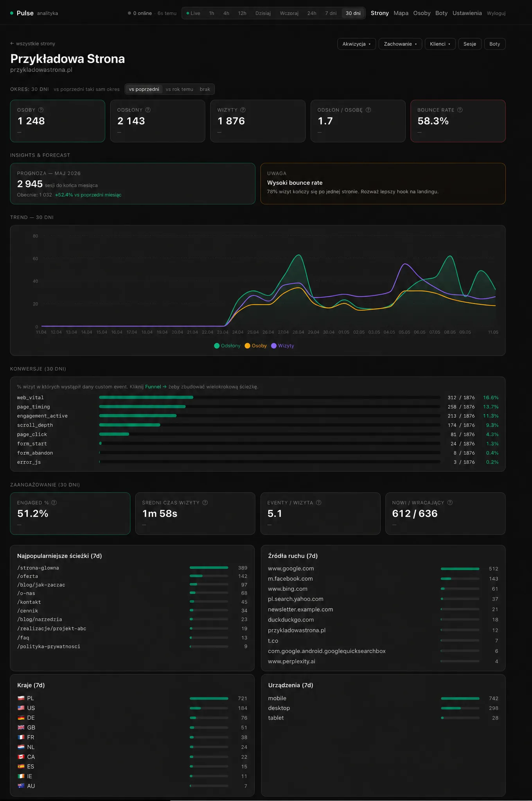This screenshot has height=801, width=532.
Task: Click the www.google.com traffic source
Action: pos(291,568)
